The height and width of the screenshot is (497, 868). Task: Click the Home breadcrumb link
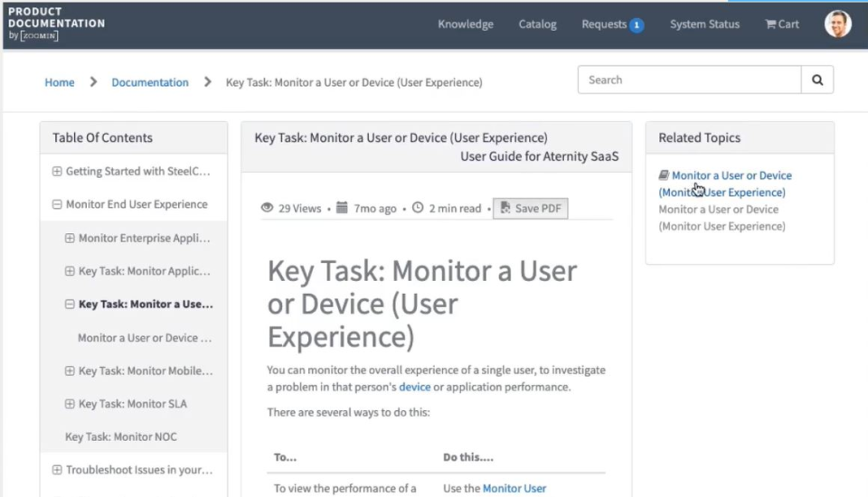(x=60, y=82)
